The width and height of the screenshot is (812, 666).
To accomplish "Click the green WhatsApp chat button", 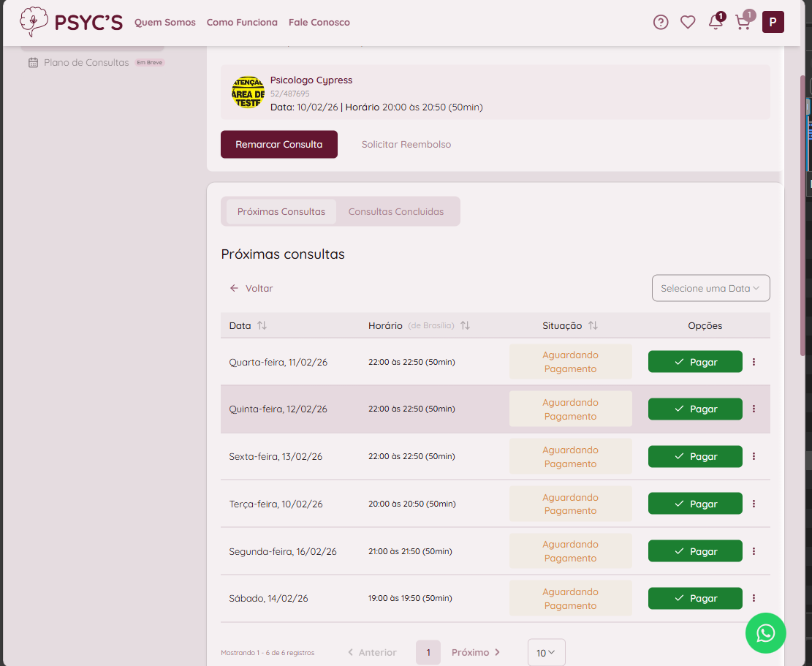I will tap(765, 633).
